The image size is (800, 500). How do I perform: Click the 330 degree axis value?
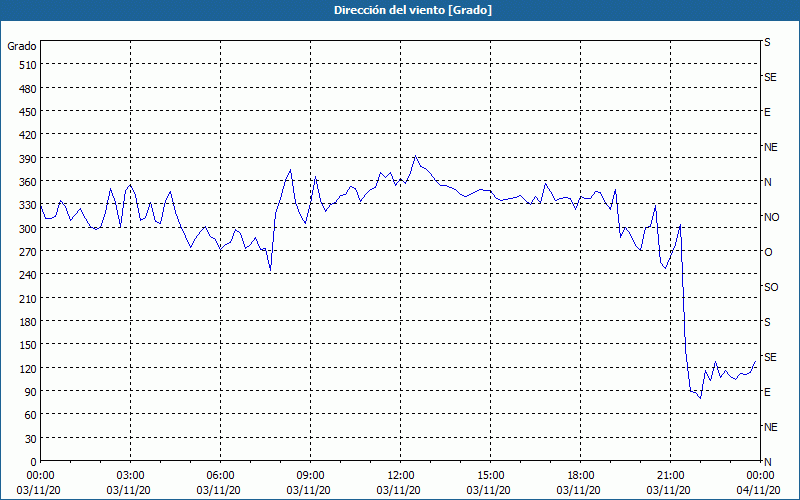tap(28, 206)
